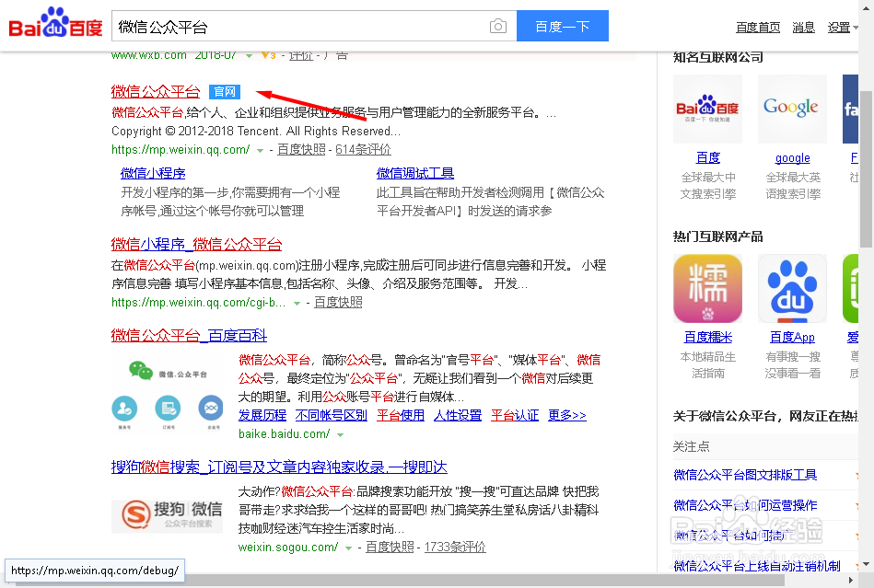
Task: Open 搜狗微信搜索 result title
Action: coord(279,467)
